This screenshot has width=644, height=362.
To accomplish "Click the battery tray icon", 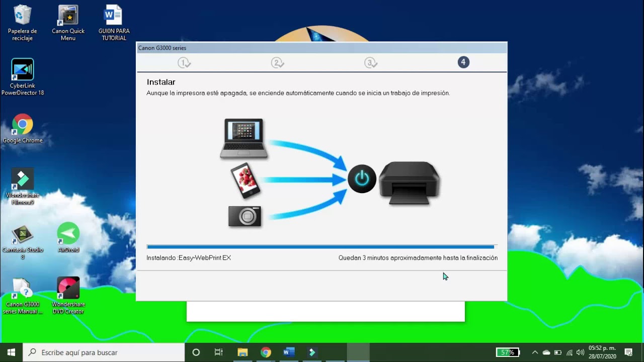I will point(558,352).
